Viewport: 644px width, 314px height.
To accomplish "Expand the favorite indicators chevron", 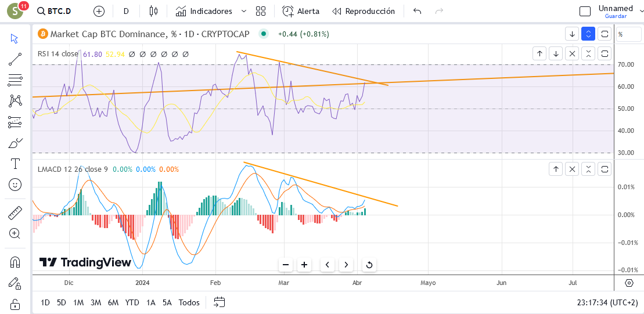I will [x=244, y=11].
